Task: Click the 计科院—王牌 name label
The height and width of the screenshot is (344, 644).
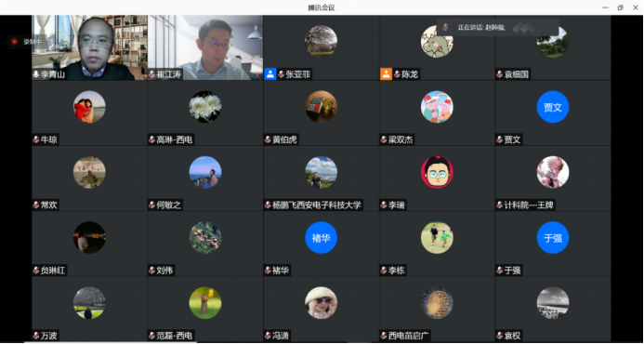Action: [529, 205]
